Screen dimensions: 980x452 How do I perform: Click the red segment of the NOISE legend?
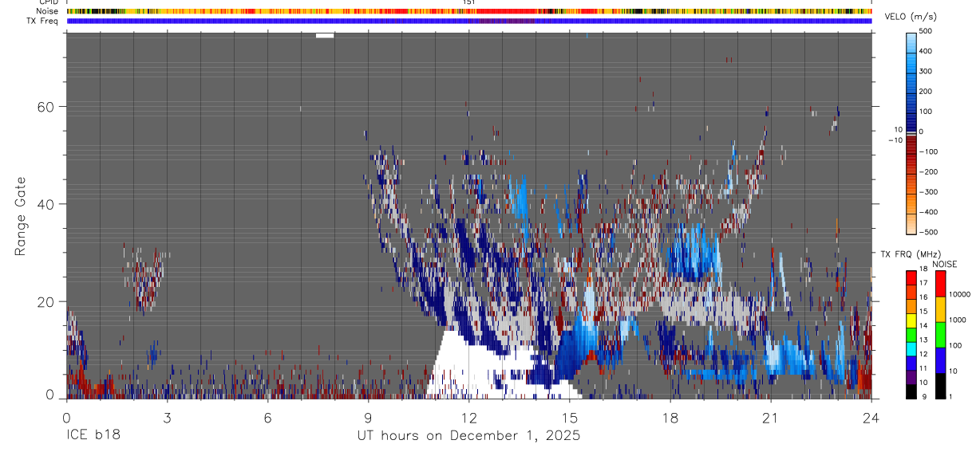(940, 284)
